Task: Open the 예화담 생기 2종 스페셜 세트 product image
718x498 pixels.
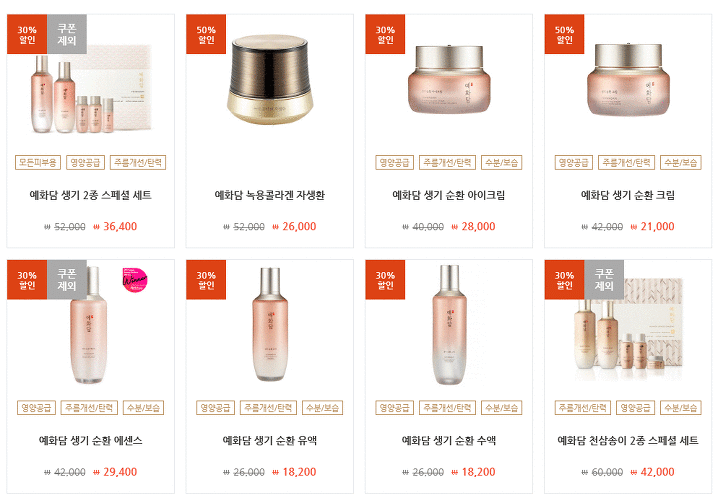Action: (91, 89)
